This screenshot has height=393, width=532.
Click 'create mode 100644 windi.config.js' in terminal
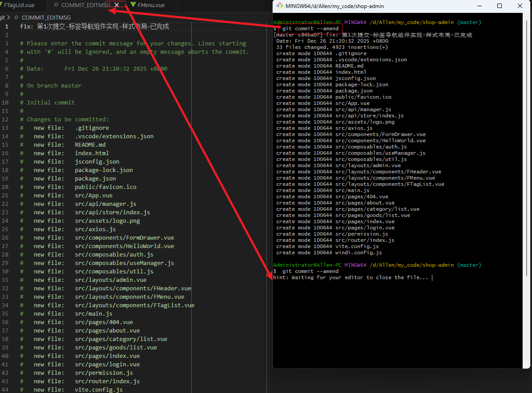(x=329, y=253)
